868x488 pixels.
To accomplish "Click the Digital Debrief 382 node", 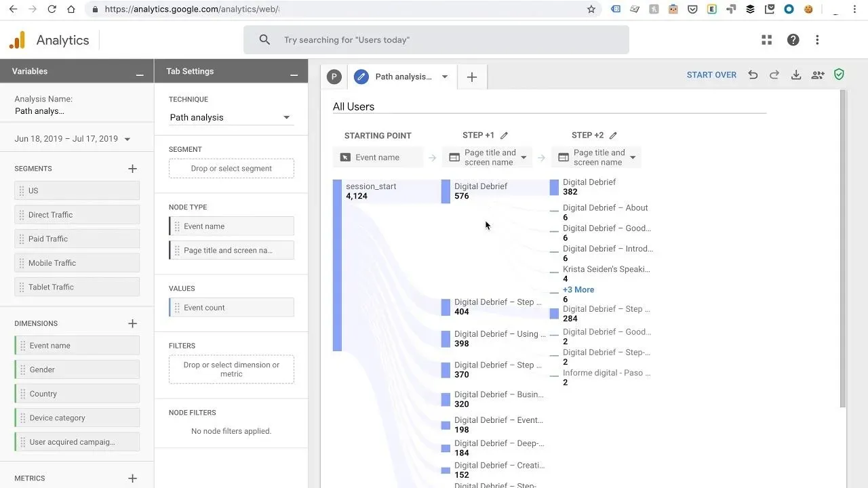I will click(x=554, y=187).
